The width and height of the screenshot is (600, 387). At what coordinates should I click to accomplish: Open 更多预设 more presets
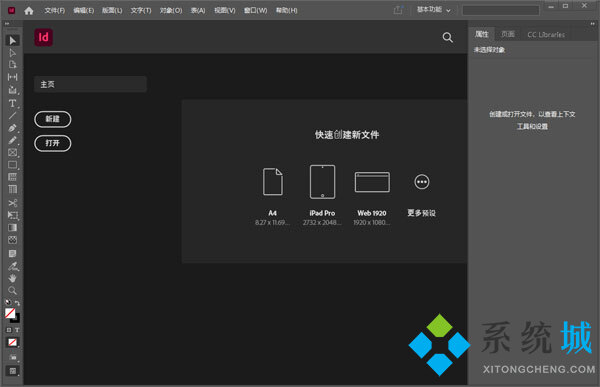point(421,196)
